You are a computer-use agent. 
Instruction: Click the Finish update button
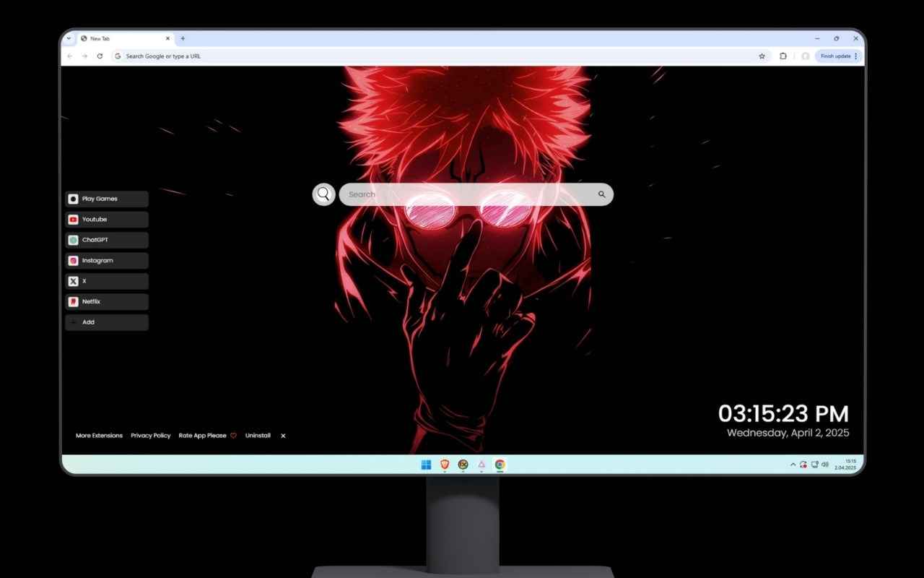[x=840, y=56]
